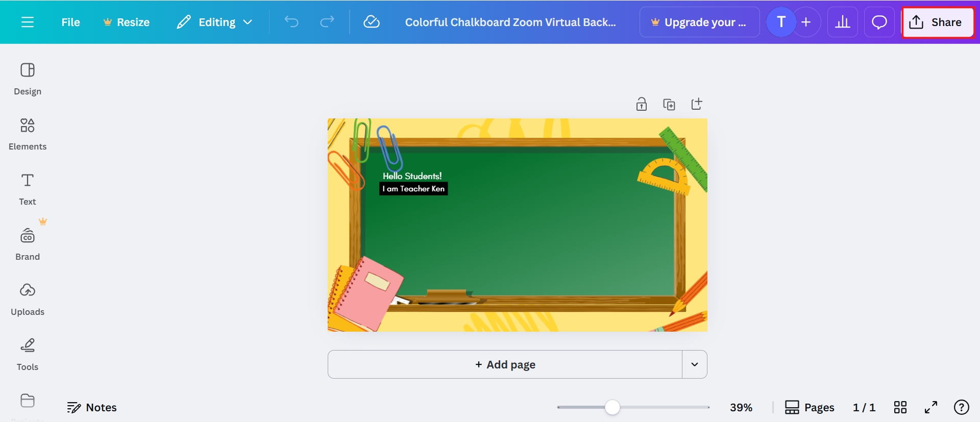Open the analytics bar chart icon
The width and height of the screenshot is (980, 422).
tap(843, 22)
